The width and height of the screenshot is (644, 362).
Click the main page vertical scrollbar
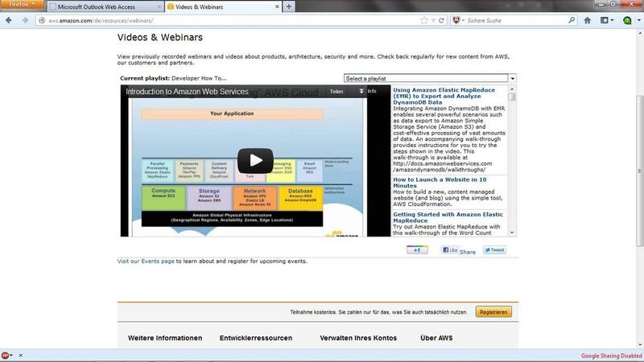(x=639, y=171)
